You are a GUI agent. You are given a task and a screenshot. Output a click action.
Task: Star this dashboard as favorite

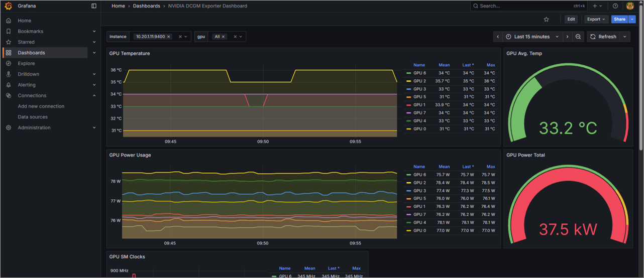(546, 19)
